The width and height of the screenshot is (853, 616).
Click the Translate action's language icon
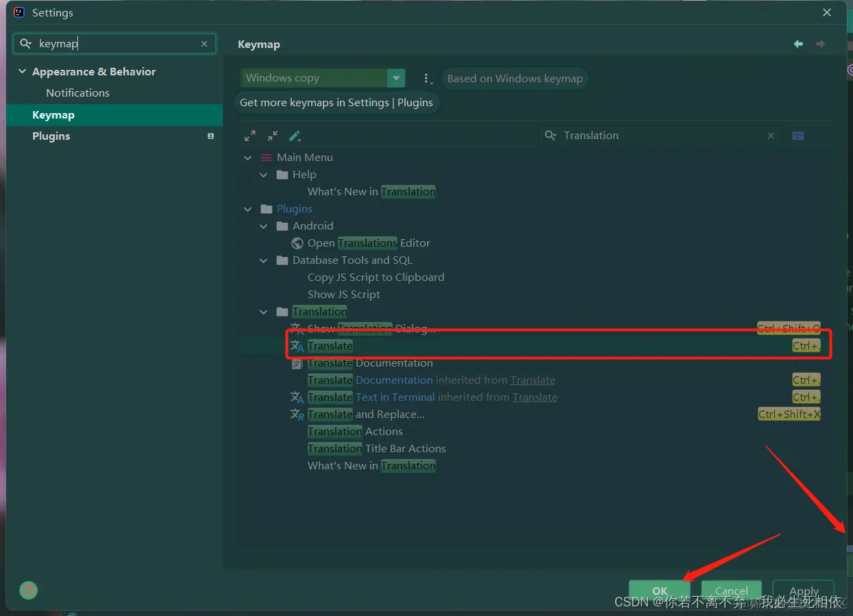click(297, 346)
